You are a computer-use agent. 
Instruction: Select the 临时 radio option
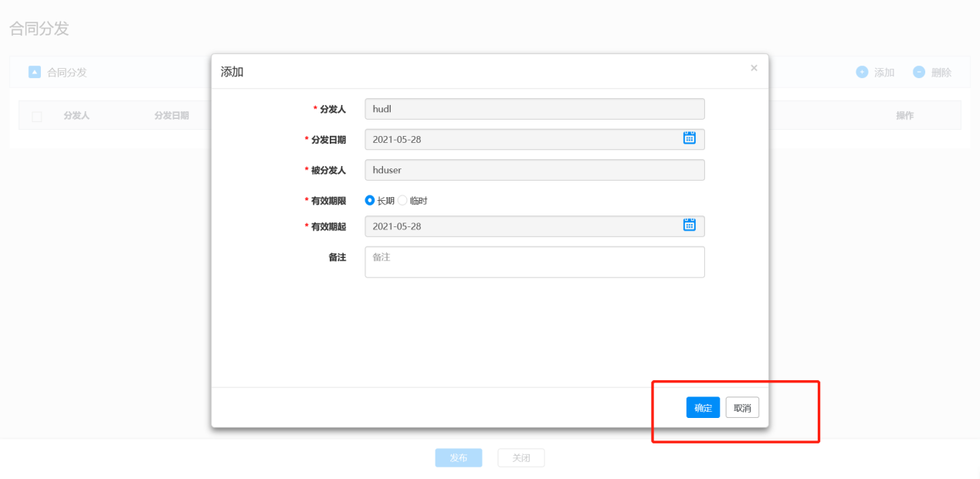click(x=402, y=200)
